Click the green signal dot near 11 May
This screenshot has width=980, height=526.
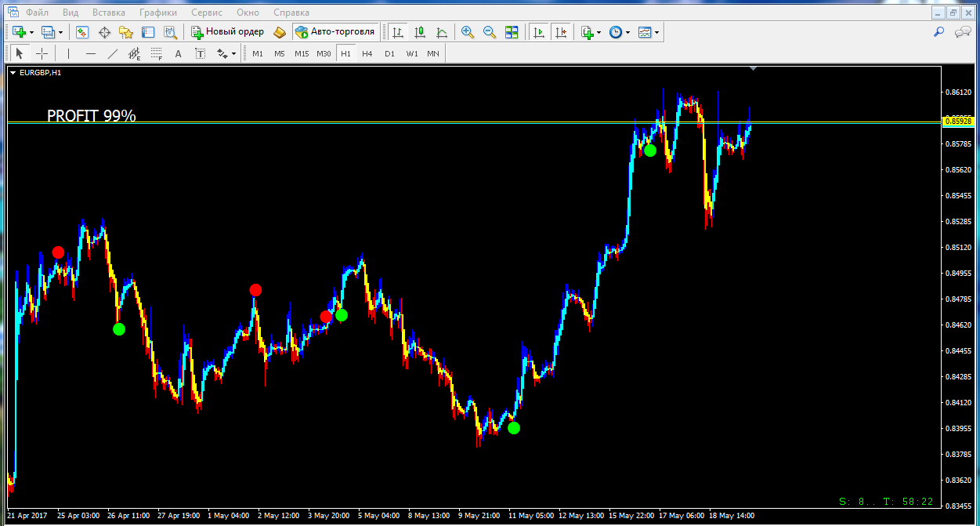[x=513, y=428]
